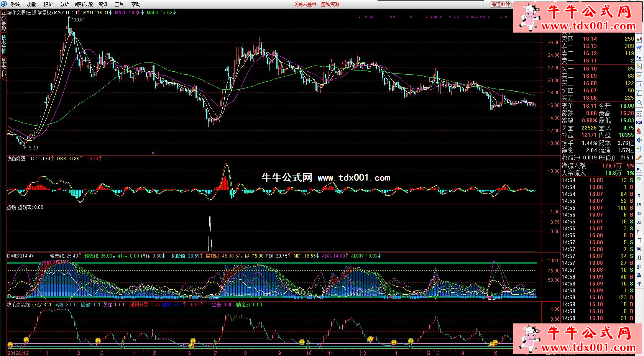Select the 月 monthly period button
Viewport: 644px width, 356px height.
[x=639, y=258]
